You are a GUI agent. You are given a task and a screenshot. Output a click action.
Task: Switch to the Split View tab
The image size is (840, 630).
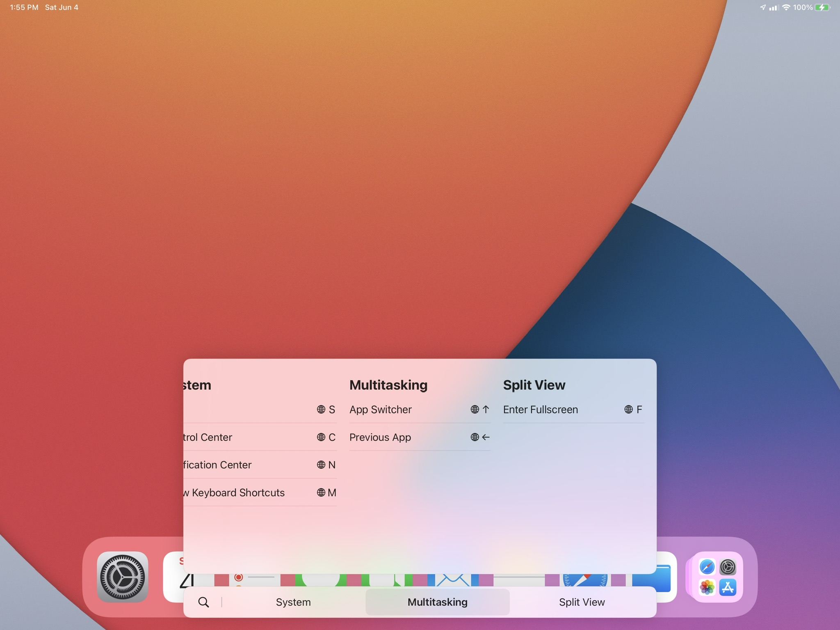click(582, 602)
